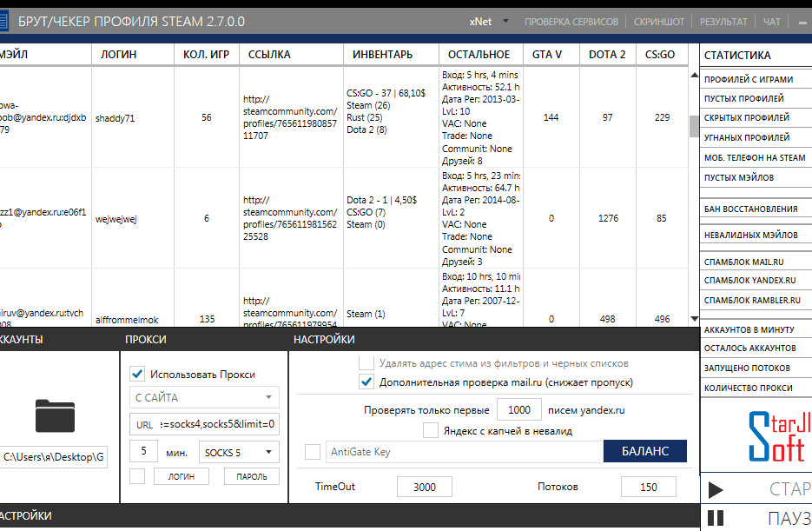Expand the xNet dropdown arrow
Viewport: 812px width, 531px height.
(506, 21)
